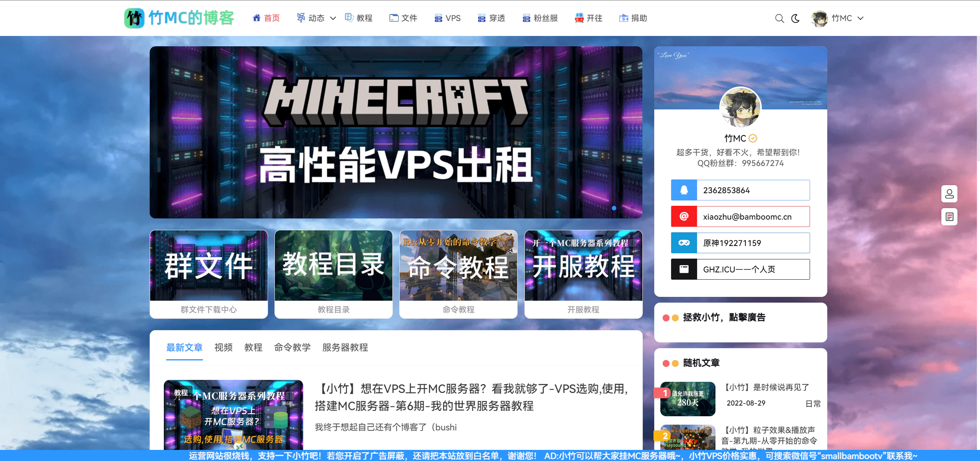Click the second random article thumbnail

[x=688, y=437]
